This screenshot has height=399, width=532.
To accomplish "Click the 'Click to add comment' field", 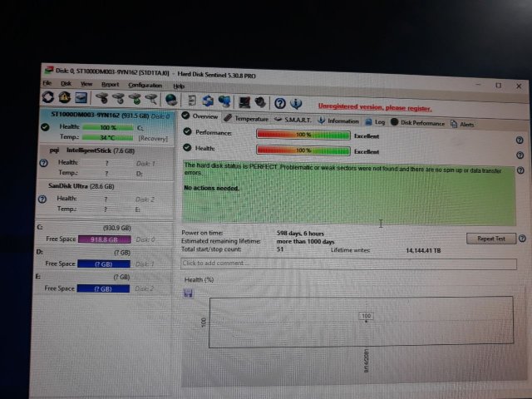I will click(x=349, y=264).
